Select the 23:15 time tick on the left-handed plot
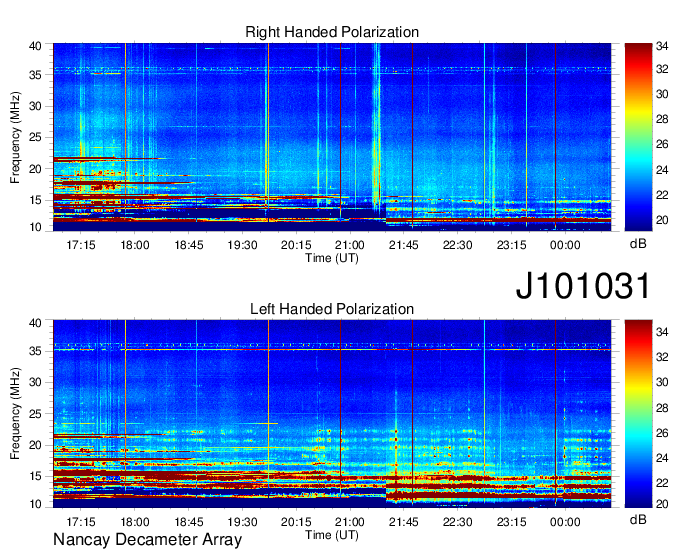The width and height of the screenshot is (680, 552). (x=511, y=522)
